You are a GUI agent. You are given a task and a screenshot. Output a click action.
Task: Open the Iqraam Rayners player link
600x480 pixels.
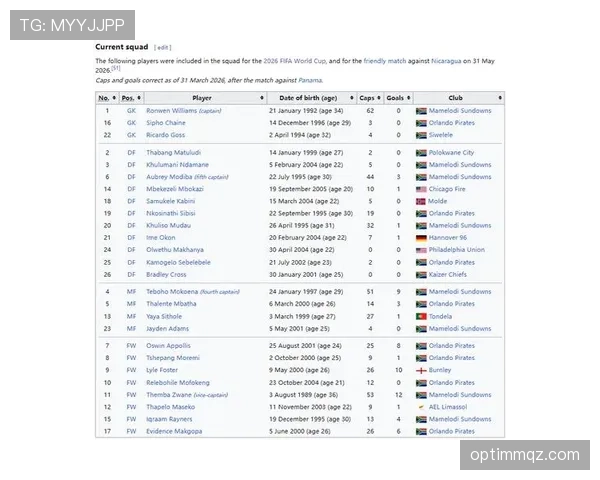pos(169,419)
